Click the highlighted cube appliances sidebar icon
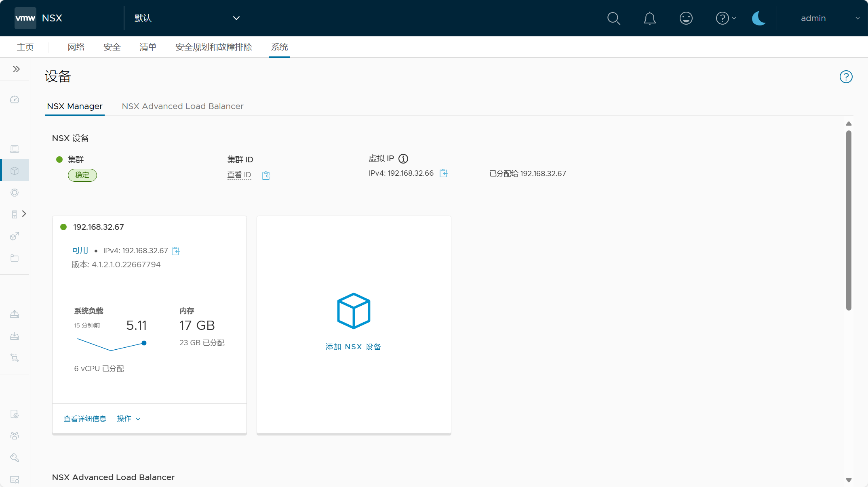The width and height of the screenshot is (868, 487). point(15,170)
